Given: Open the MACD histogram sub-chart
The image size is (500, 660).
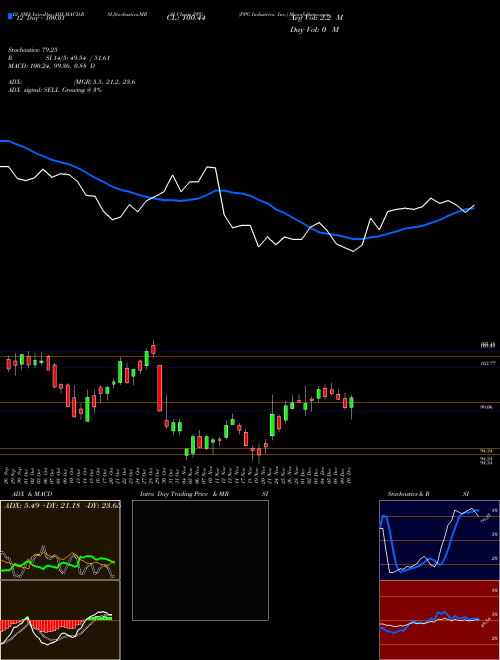Looking at the screenshot, I should pyautogui.click(x=60, y=620).
